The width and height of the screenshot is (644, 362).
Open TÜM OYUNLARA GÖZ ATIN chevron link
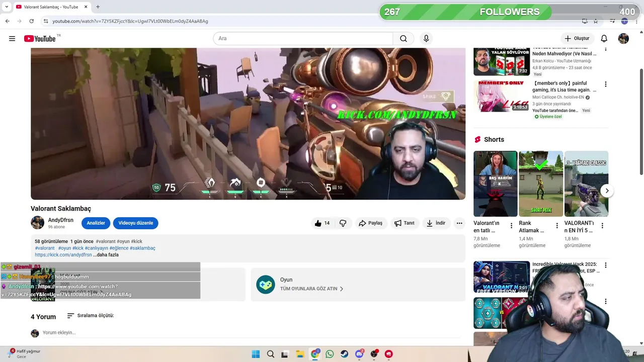point(312,289)
